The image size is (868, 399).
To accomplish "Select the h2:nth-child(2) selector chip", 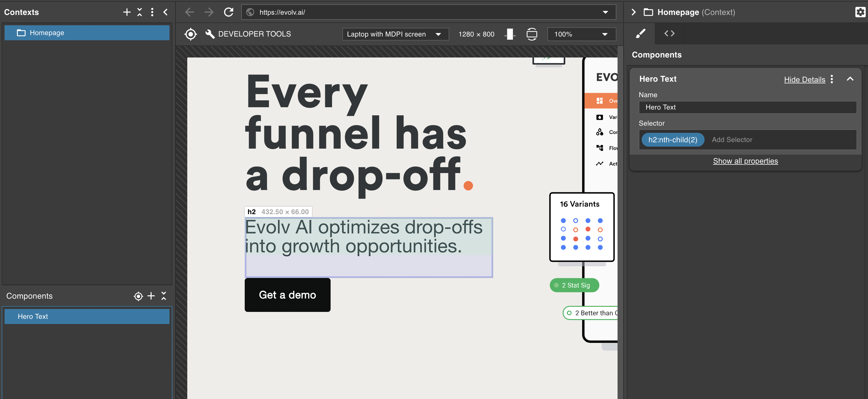I will point(673,140).
